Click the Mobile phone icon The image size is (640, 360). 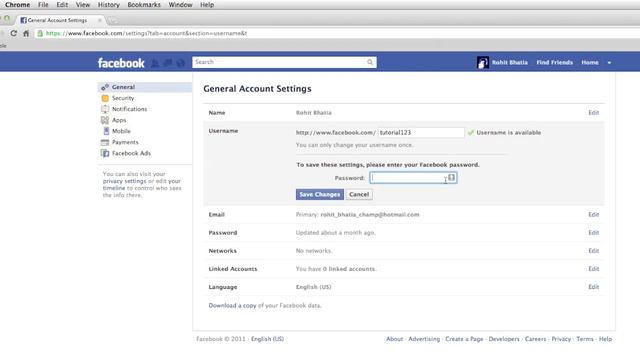pos(106,131)
